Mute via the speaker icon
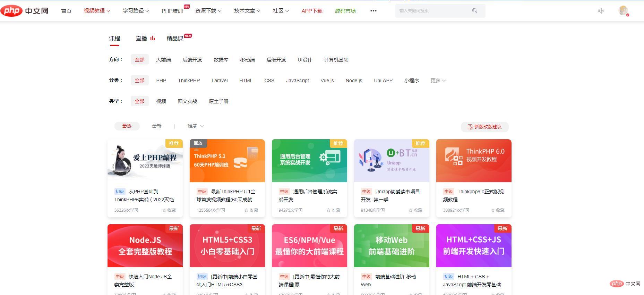The width and height of the screenshot is (644, 295). tap(601, 11)
